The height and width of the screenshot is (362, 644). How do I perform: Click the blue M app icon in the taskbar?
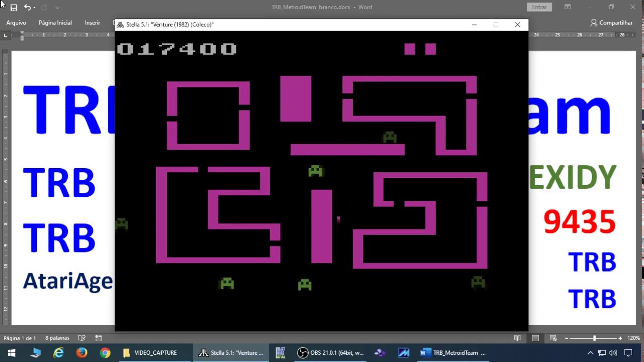click(404, 353)
